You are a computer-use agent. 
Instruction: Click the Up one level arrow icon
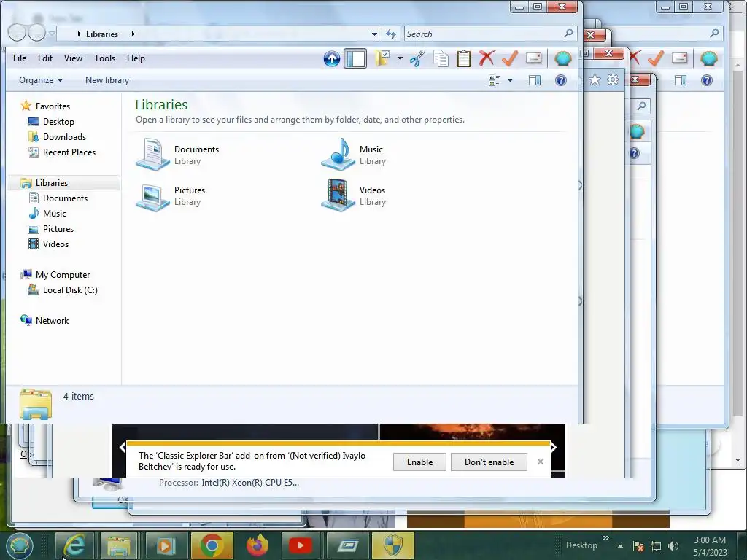pyautogui.click(x=332, y=58)
